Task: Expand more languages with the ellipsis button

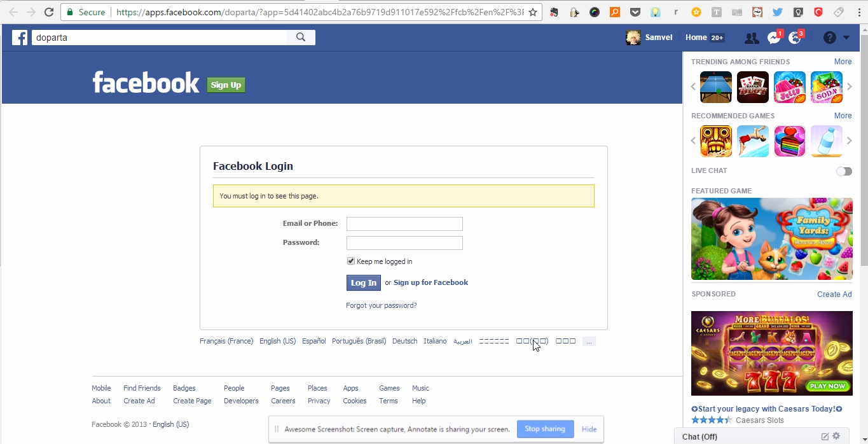Action: [589, 342]
